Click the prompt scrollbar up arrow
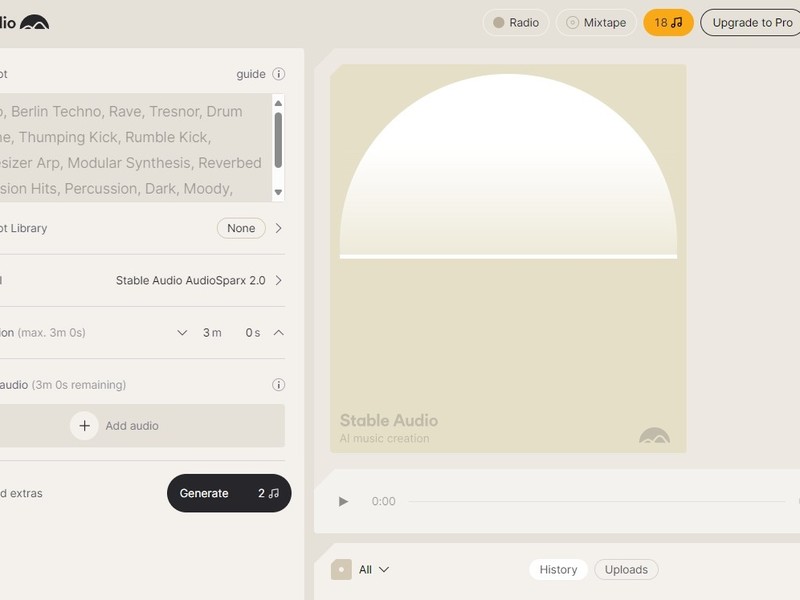Screen dimensions: 800x600 pos(278,103)
